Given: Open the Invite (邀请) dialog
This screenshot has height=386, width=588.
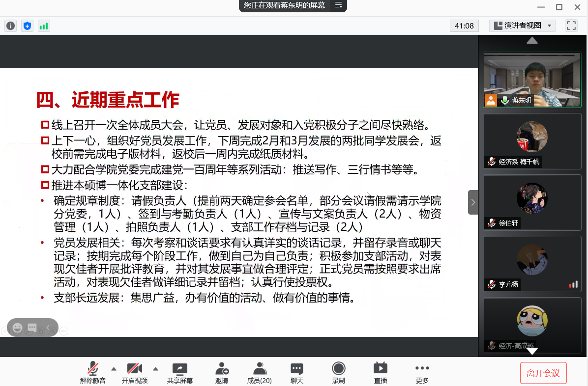Looking at the screenshot, I should tap(222, 373).
